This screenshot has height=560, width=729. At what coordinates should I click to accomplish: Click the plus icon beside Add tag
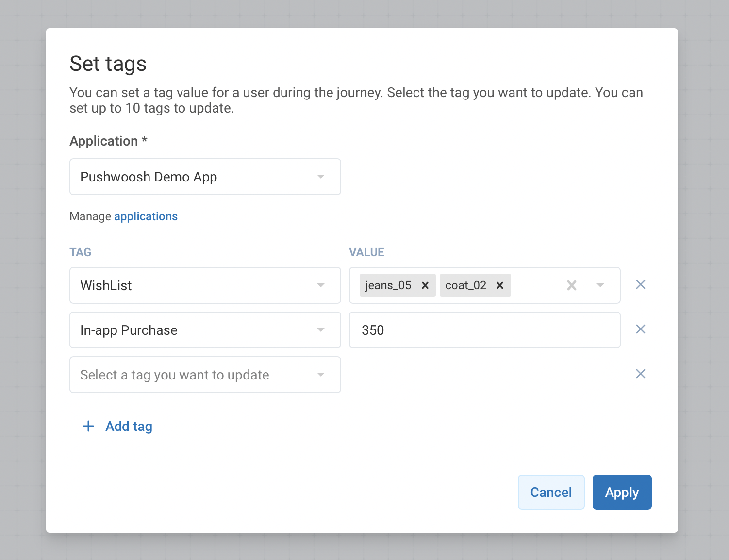(88, 427)
